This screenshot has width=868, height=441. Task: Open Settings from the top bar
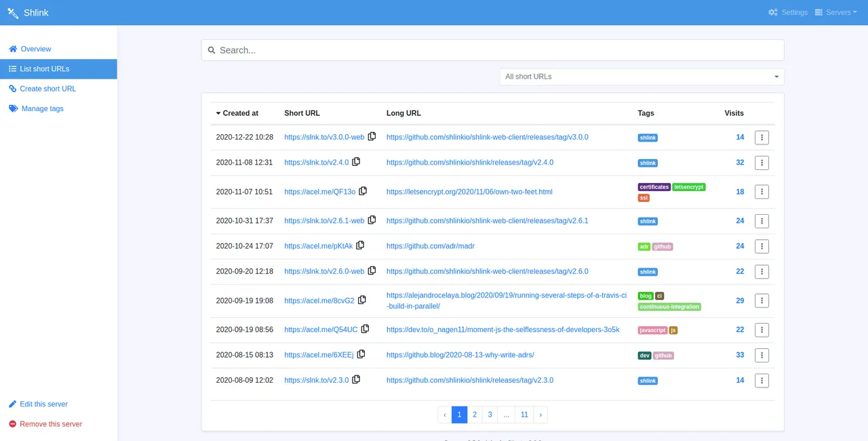pos(788,12)
